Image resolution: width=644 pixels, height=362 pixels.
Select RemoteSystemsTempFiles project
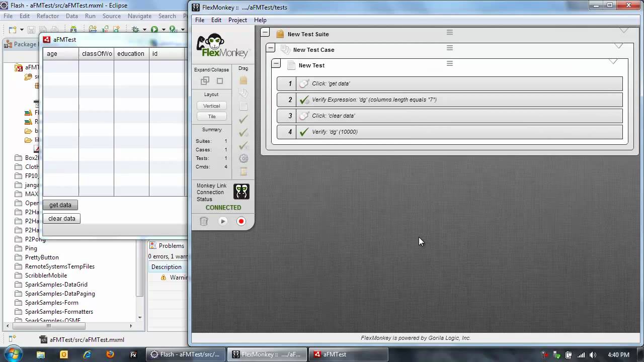point(59,266)
